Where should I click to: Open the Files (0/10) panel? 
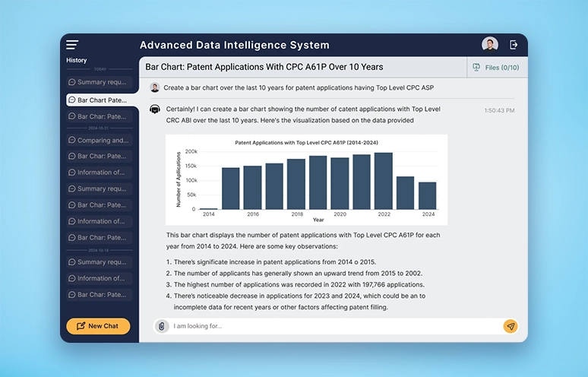click(497, 68)
